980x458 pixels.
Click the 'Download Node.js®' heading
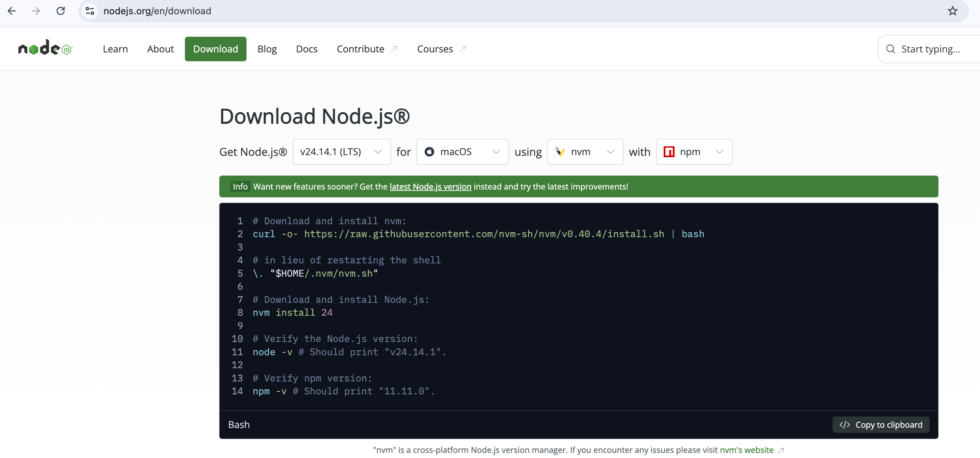pyautogui.click(x=315, y=116)
